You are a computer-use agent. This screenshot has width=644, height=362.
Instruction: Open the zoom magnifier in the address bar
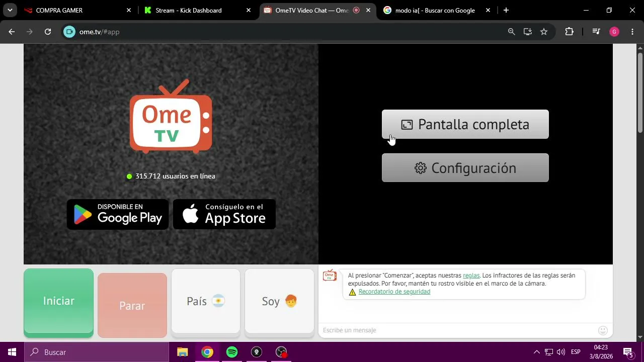(x=512, y=32)
